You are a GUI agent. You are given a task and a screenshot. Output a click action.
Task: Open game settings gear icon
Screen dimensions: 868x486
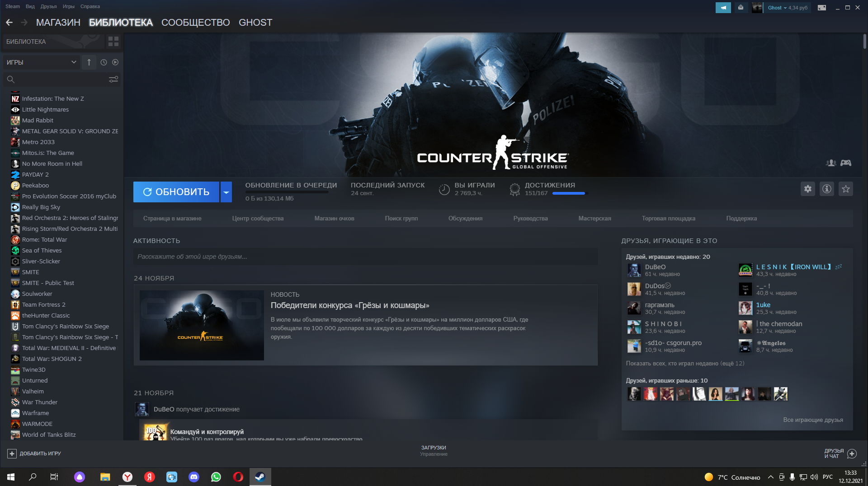[x=808, y=189]
